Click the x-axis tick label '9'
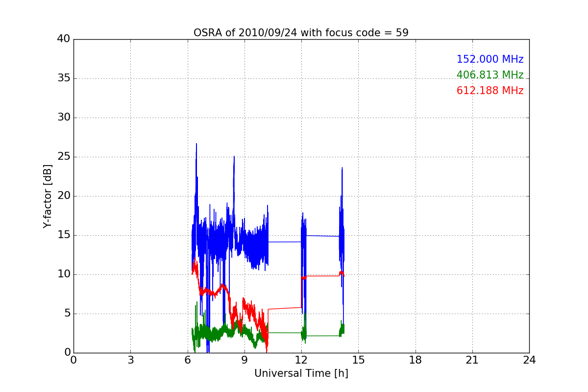The width and height of the screenshot is (588, 392). (x=245, y=360)
